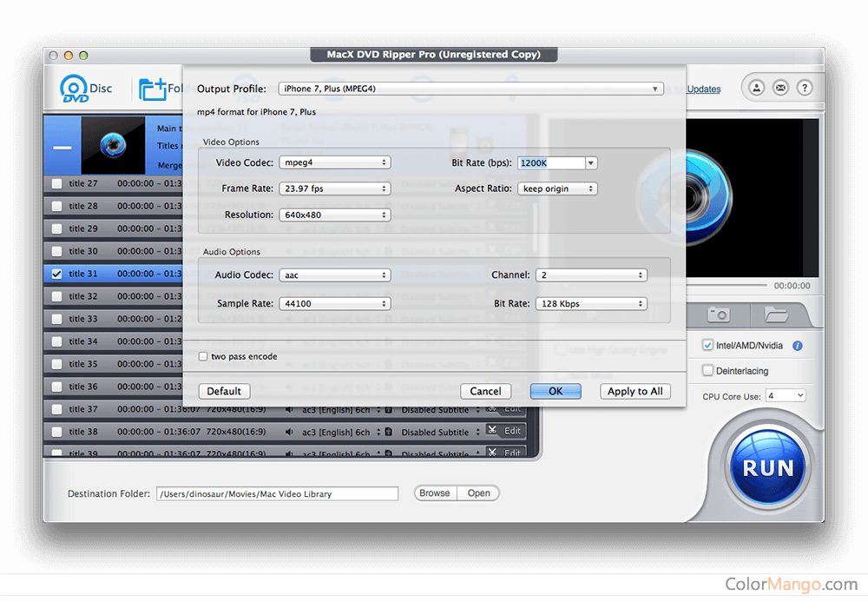Click the "00:00:00" preview time label
This screenshot has width=868, height=602.
tap(792, 286)
